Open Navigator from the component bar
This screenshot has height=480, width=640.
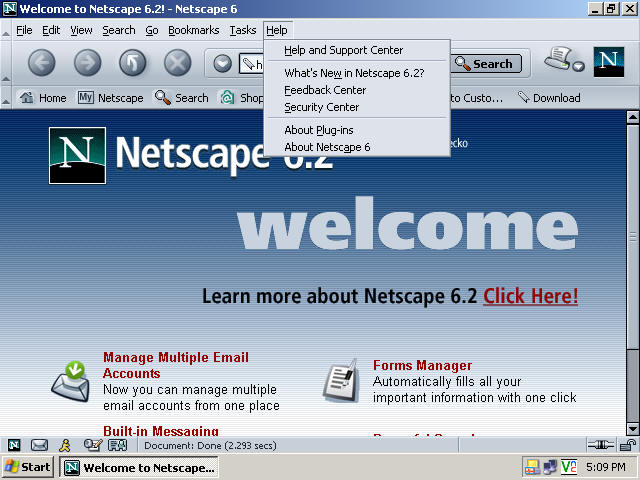pyautogui.click(x=14, y=445)
